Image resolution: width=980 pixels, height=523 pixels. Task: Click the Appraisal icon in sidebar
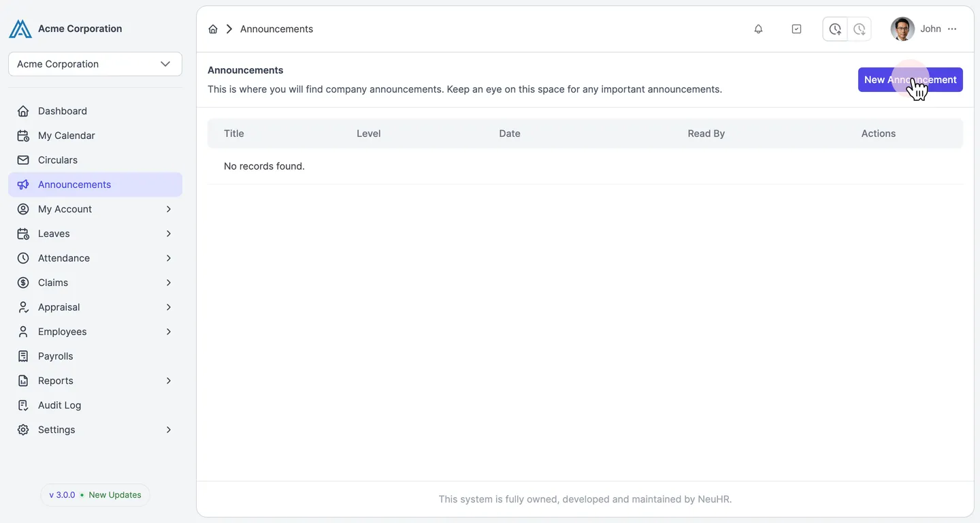23,307
